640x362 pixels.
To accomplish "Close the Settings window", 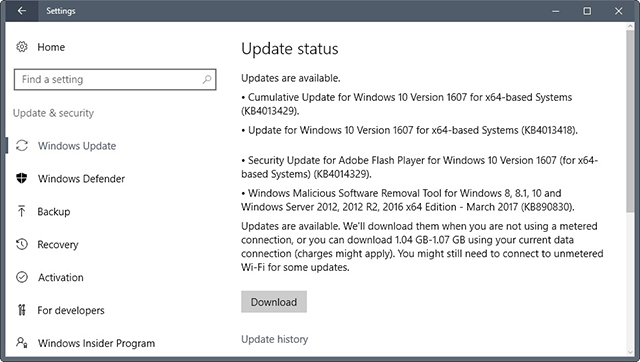I will coord(618,11).
